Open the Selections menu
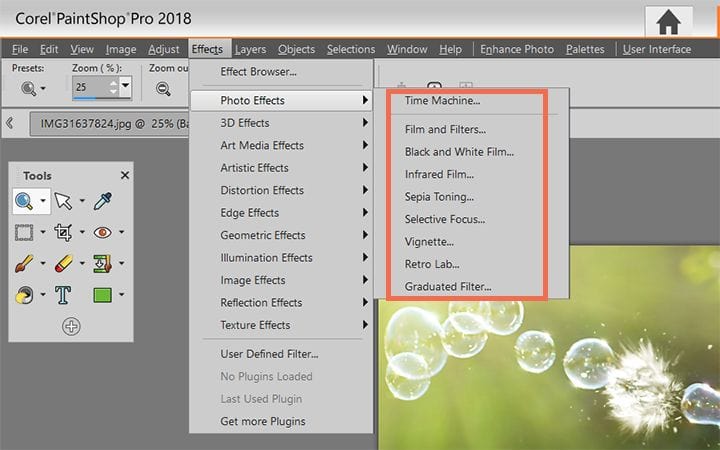Image resolution: width=720 pixels, height=450 pixels. pos(351,49)
